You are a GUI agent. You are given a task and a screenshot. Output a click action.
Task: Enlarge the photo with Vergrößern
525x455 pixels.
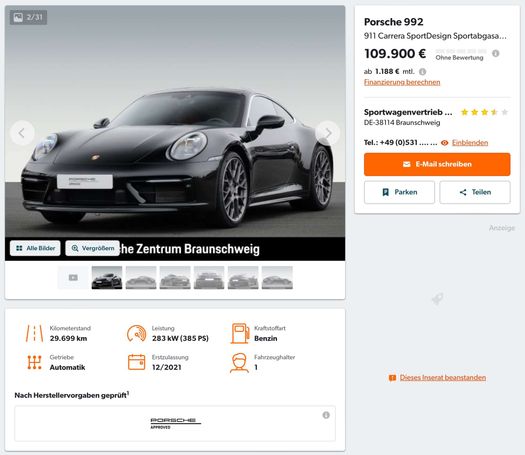[92, 248]
